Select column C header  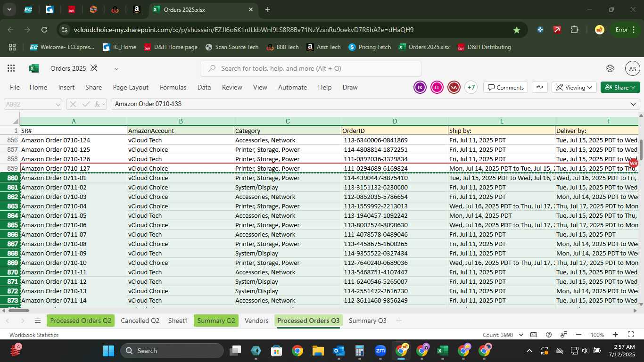coord(288,121)
